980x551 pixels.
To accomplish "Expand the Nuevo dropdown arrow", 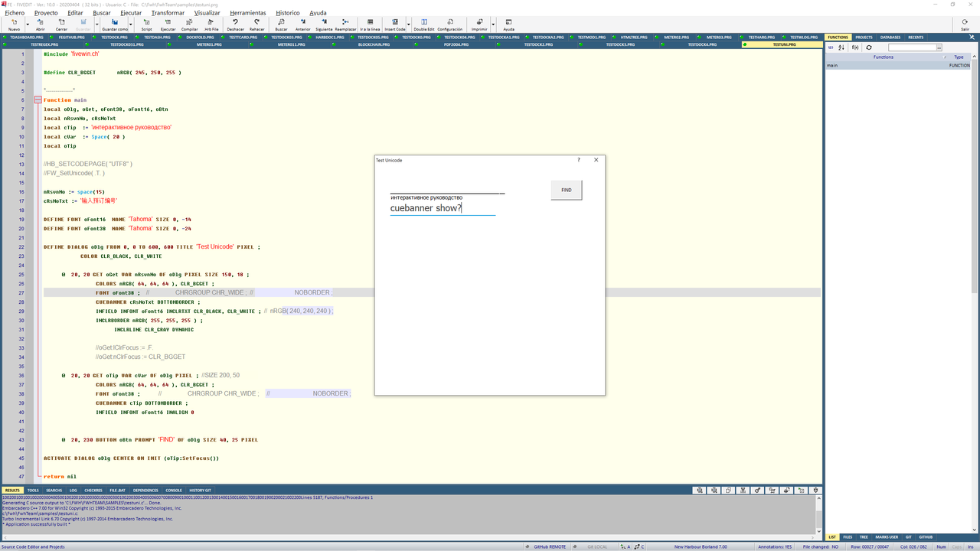I will 26,24.
